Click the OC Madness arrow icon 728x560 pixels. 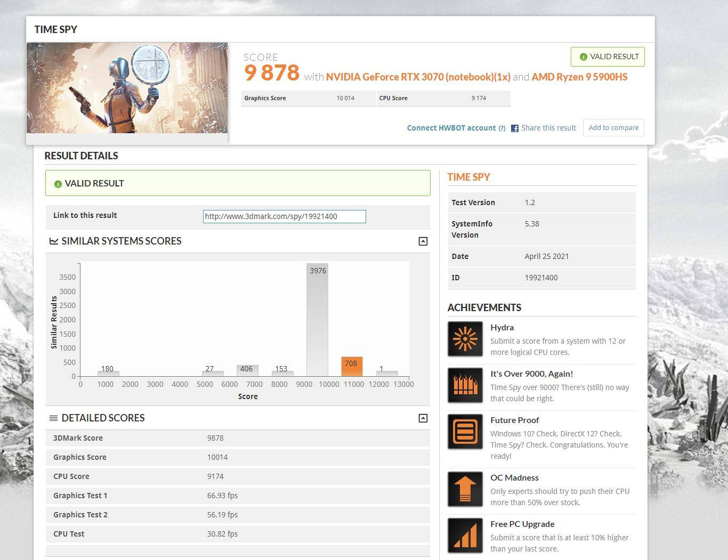click(x=465, y=489)
